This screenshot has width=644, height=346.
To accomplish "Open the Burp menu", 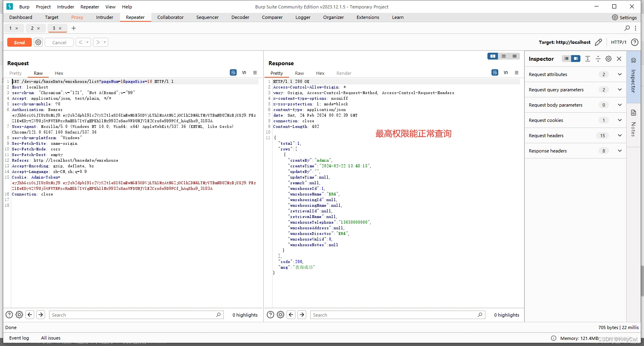I will (24, 7).
